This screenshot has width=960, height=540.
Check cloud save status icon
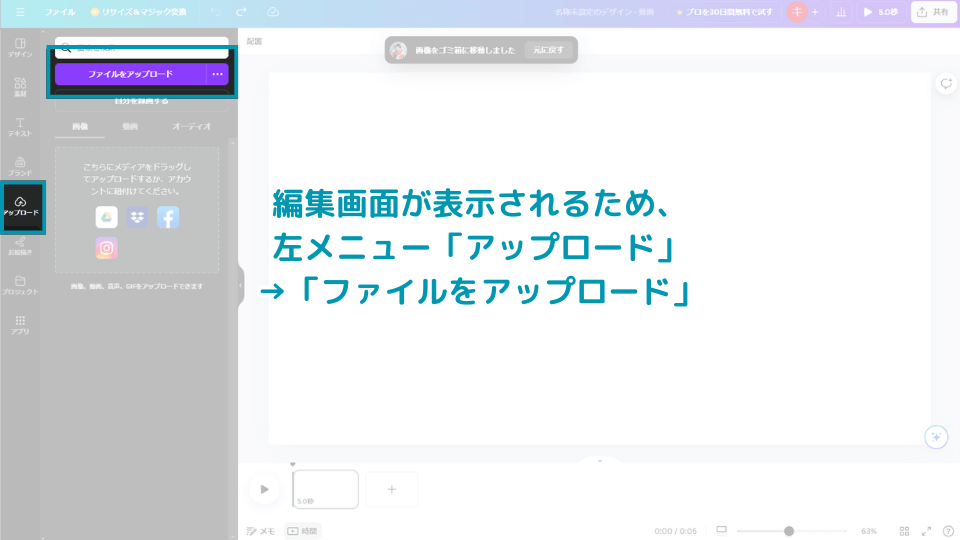pos(273,12)
